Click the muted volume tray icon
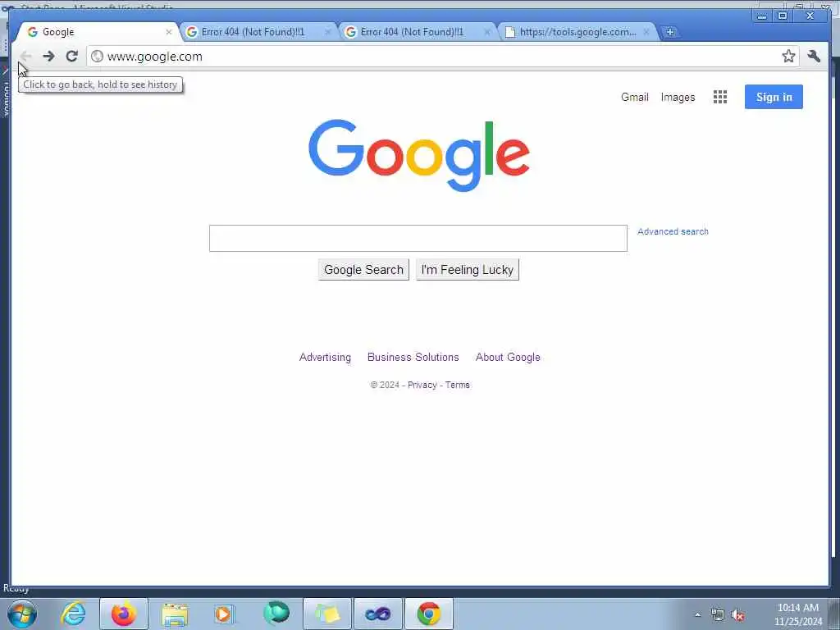The image size is (840, 630). pyautogui.click(x=737, y=615)
